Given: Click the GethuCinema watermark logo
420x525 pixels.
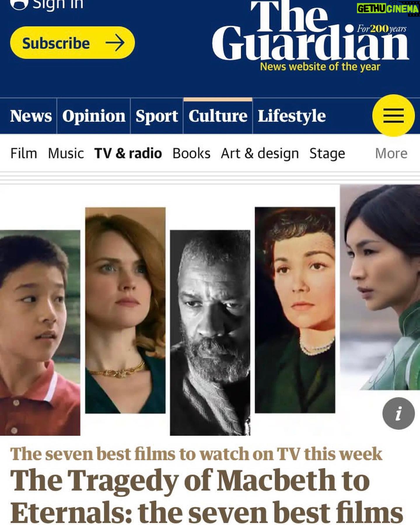Looking at the screenshot, I should coord(388,8).
